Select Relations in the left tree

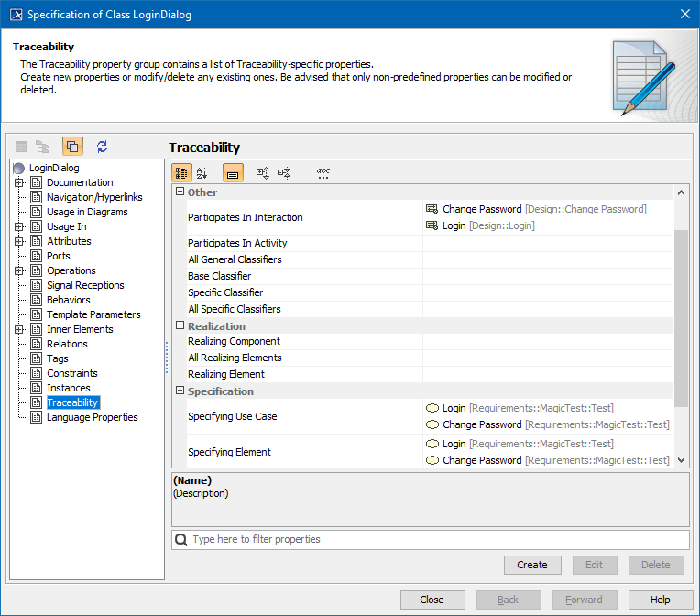click(x=67, y=344)
